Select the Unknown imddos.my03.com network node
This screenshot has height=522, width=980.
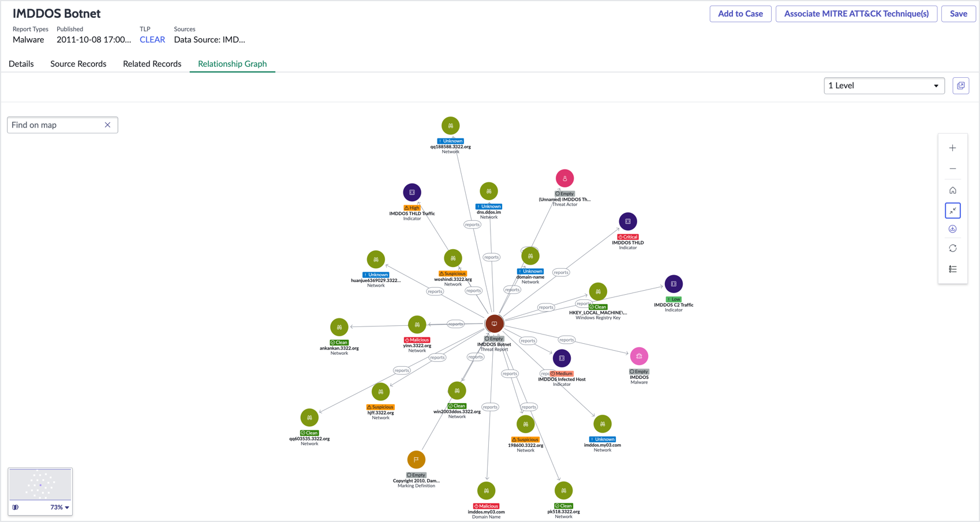(603, 425)
